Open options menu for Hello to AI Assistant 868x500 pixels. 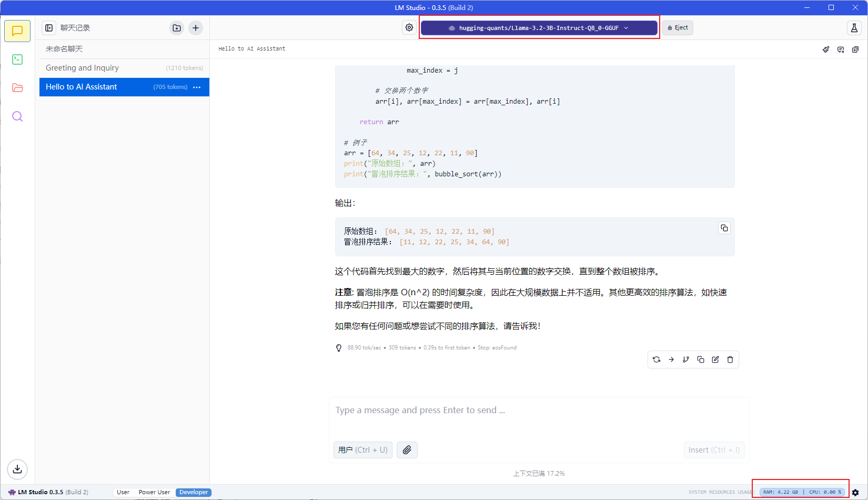point(197,87)
